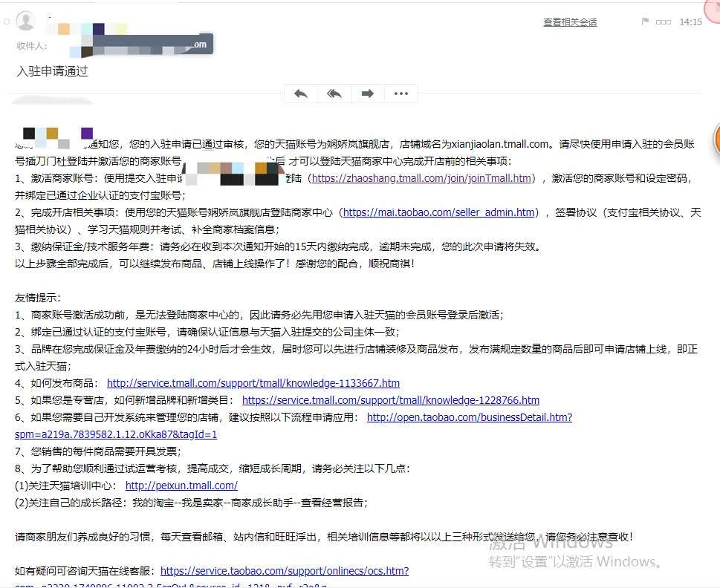
Task: Click the line 7、您销售的每件商品需要开具发票
Action: click(98, 452)
